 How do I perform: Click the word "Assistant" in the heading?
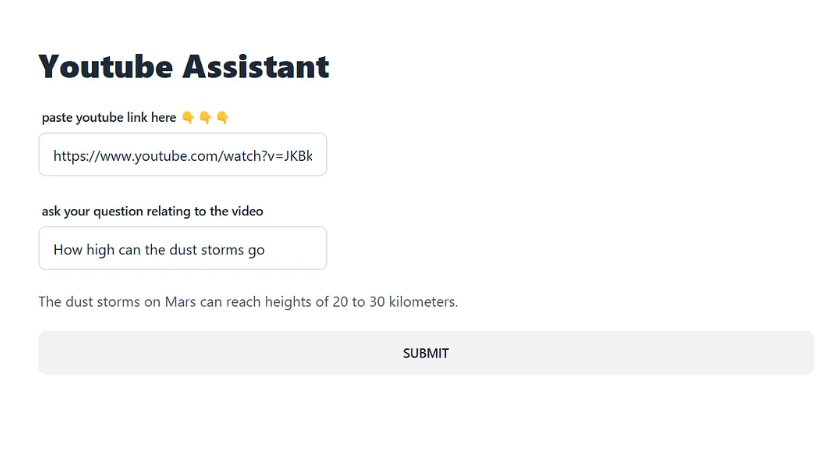click(255, 67)
